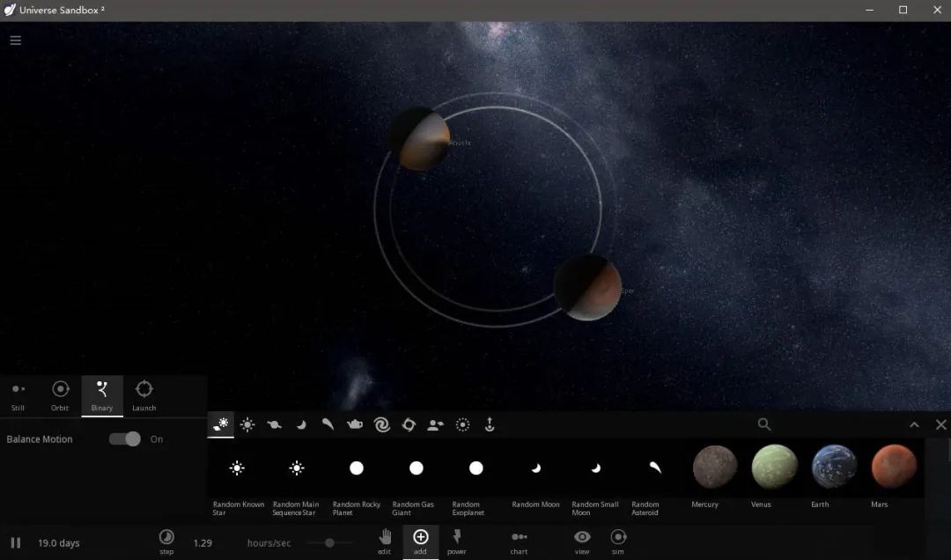951x560 pixels.
Task: Open the chart panel
Action: [x=520, y=541]
